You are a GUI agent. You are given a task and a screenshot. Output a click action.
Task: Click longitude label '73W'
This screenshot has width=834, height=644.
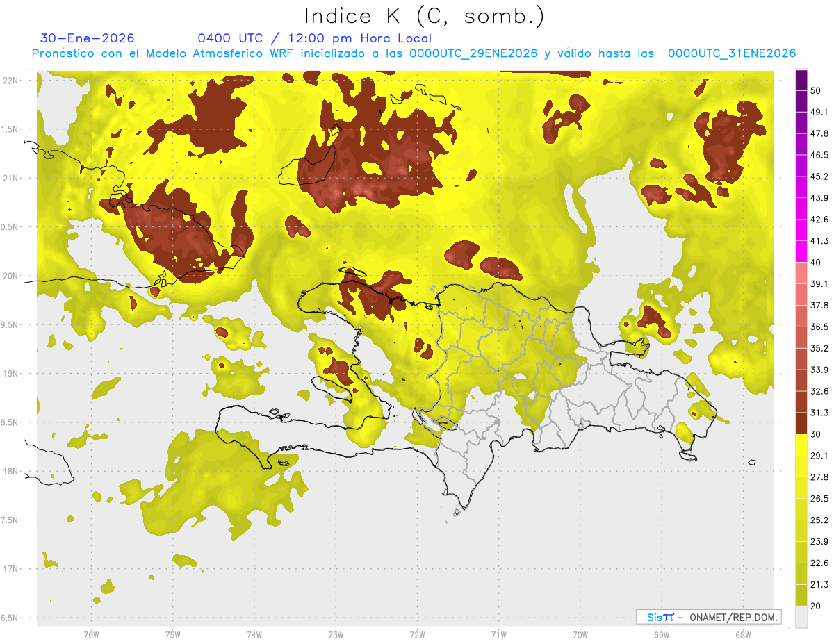tap(336, 635)
